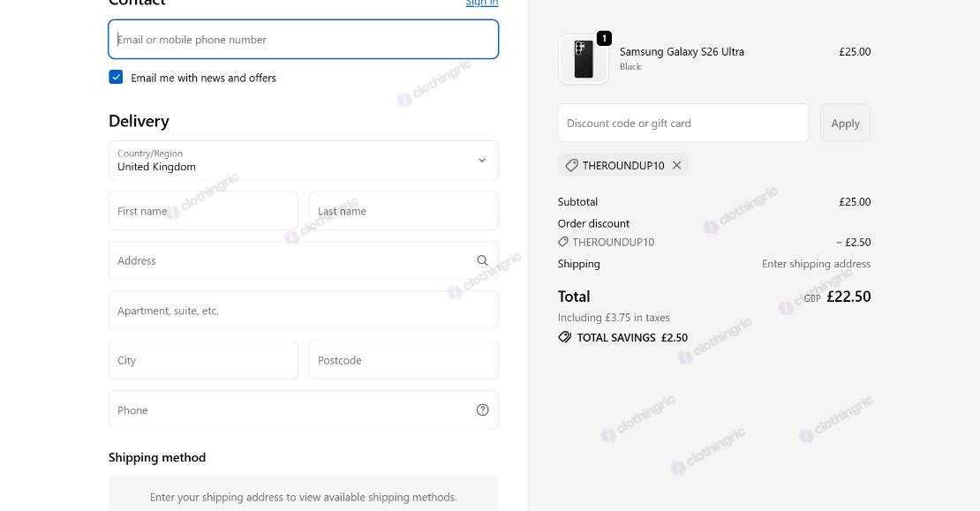Click the TOTAL SAVINGS £2.50 text
Image resolution: width=980 pixels, height=511 pixels.
pos(632,337)
